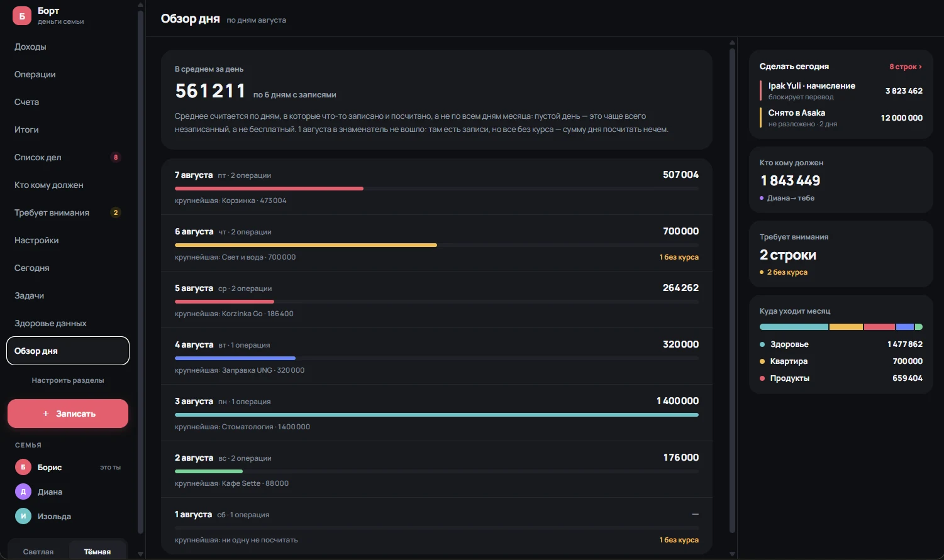Open the 1 августа day row
This screenshot has height=560, width=944.
(436, 526)
